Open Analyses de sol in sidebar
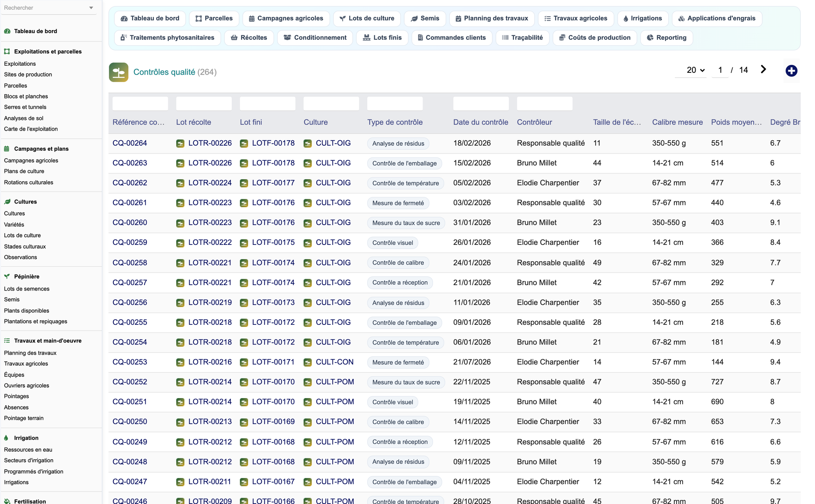Image resolution: width=815 pixels, height=504 pixels. coord(24,118)
